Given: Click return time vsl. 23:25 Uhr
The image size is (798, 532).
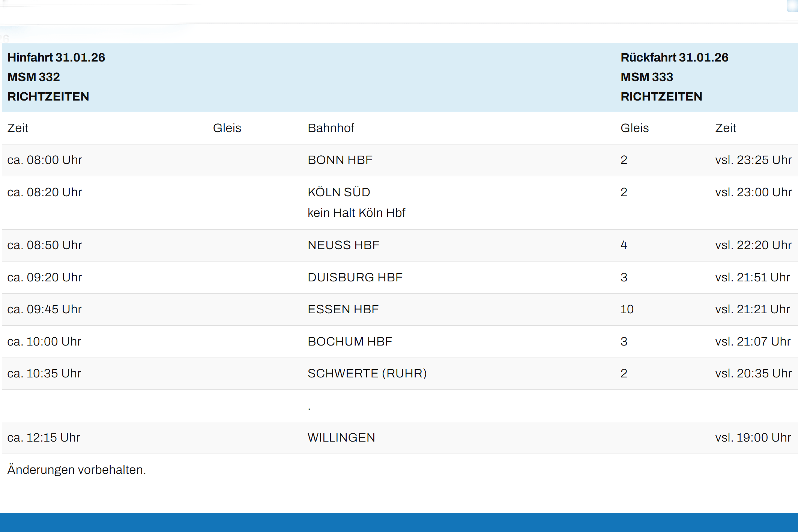Looking at the screenshot, I should click(753, 160).
